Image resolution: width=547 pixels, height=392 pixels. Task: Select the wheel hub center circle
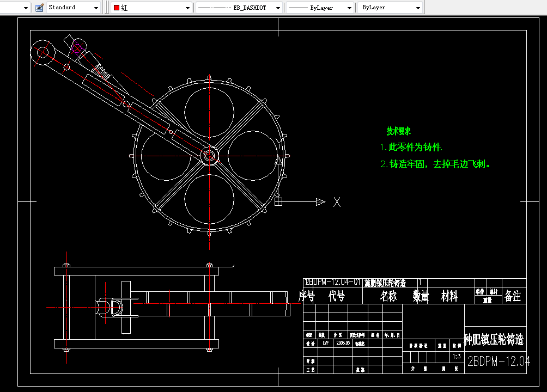pyautogui.click(x=209, y=156)
